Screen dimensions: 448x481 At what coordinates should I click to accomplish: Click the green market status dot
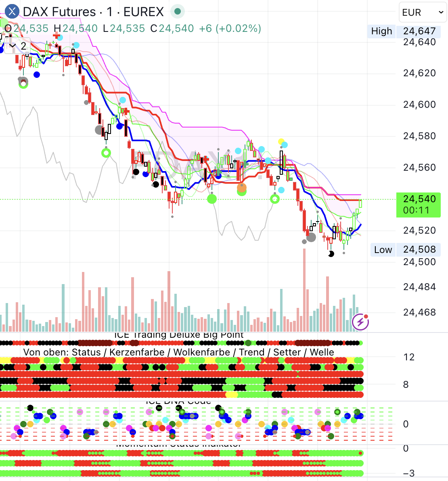(177, 12)
